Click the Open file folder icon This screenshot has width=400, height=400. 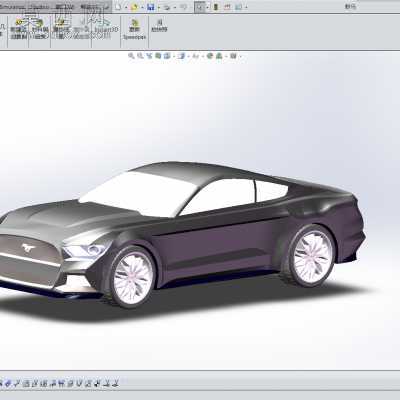click(134, 7)
